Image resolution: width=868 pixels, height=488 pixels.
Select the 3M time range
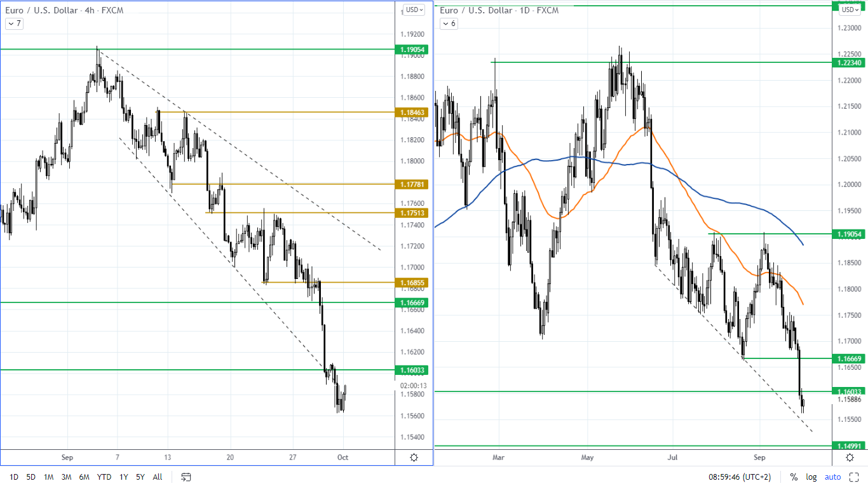point(66,477)
